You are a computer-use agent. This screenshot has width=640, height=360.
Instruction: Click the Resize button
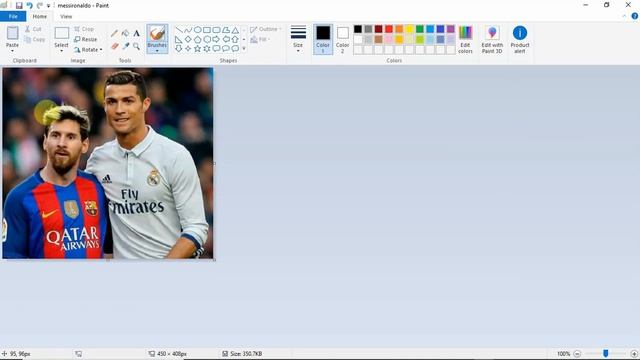(x=86, y=40)
